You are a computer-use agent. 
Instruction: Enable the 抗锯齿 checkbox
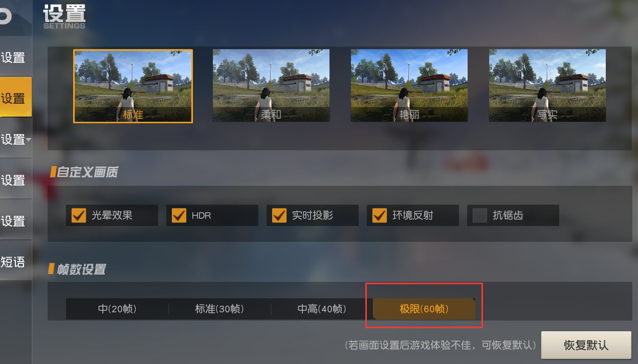pos(479,215)
